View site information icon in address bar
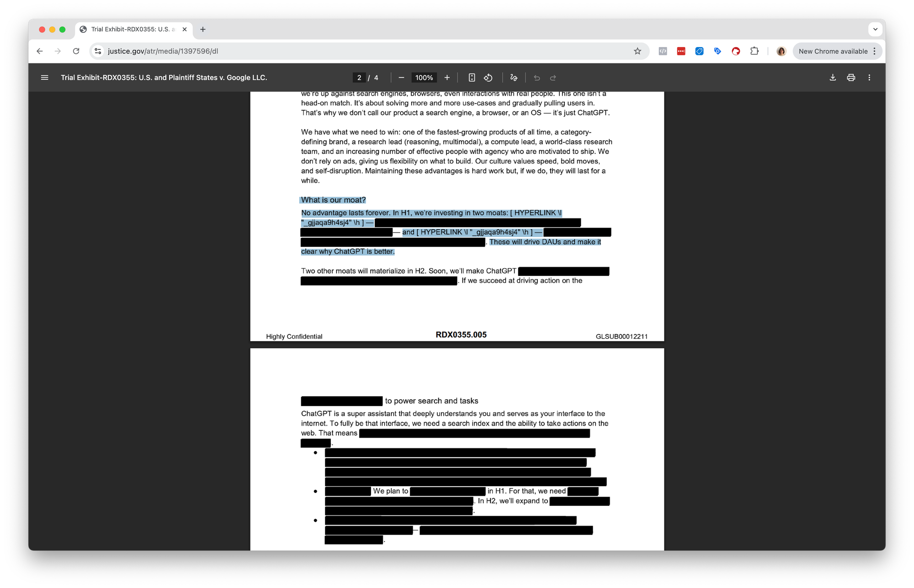 pyautogui.click(x=98, y=51)
